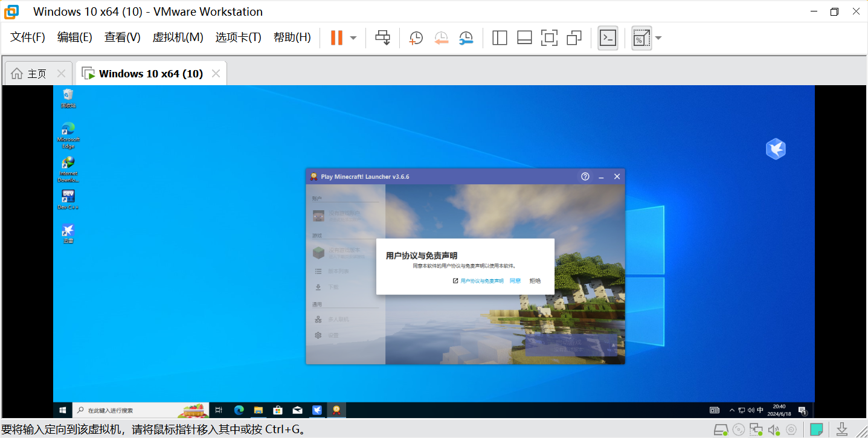Expand the hidden system tray icons chevron
Image resolution: width=868 pixels, height=438 pixels.
732,410
